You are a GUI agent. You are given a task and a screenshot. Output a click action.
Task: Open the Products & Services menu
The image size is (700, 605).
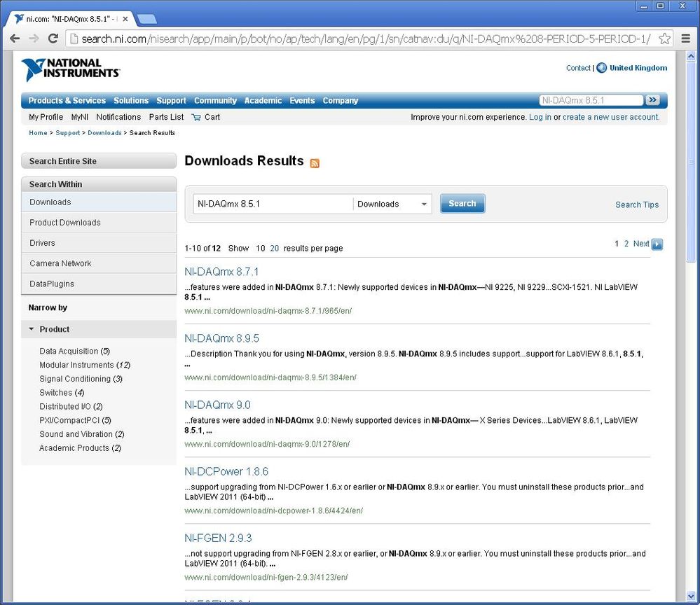coord(67,100)
